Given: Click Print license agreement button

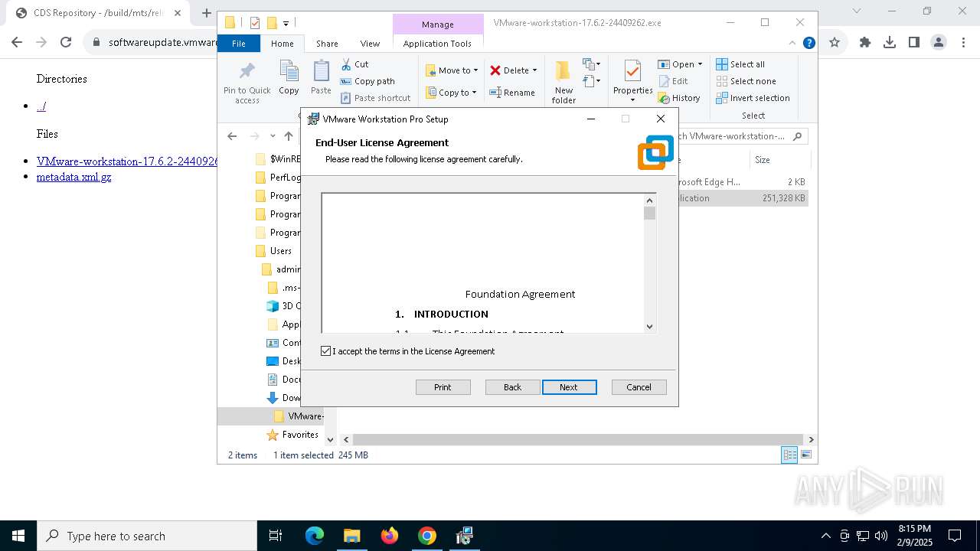Looking at the screenshot, I should click(x=443, y=387).
